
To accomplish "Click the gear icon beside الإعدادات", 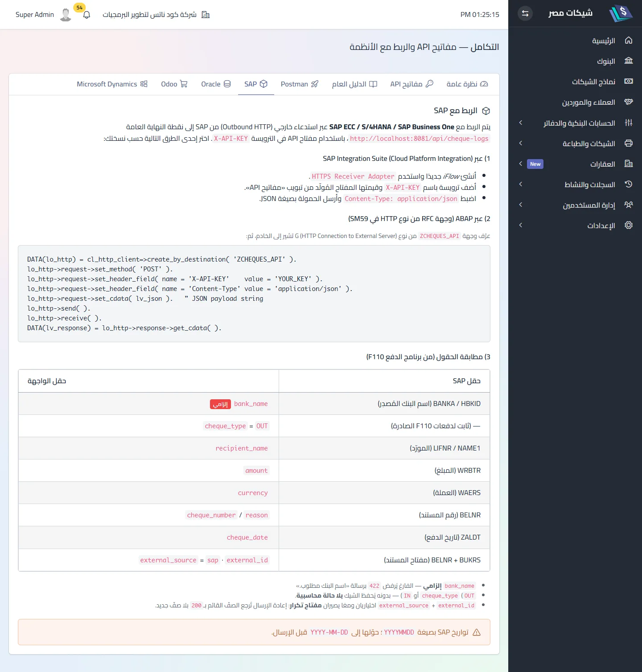I will (629, 225).
